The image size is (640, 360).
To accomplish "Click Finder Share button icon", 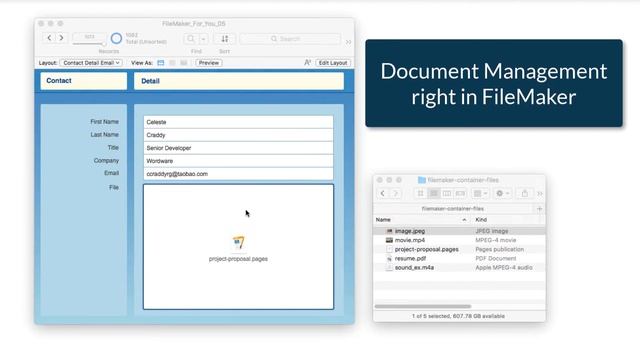I will pyautogui.click(x=525, y=193).
